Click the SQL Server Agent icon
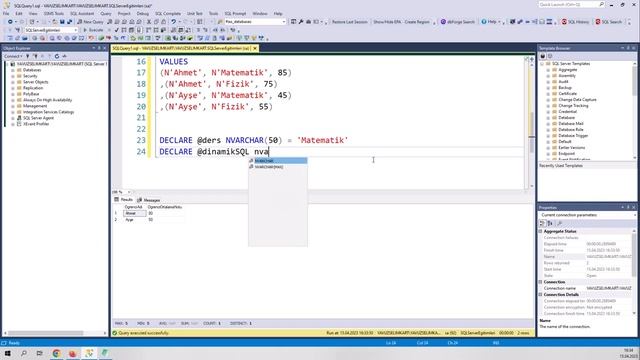 point(19,118)
